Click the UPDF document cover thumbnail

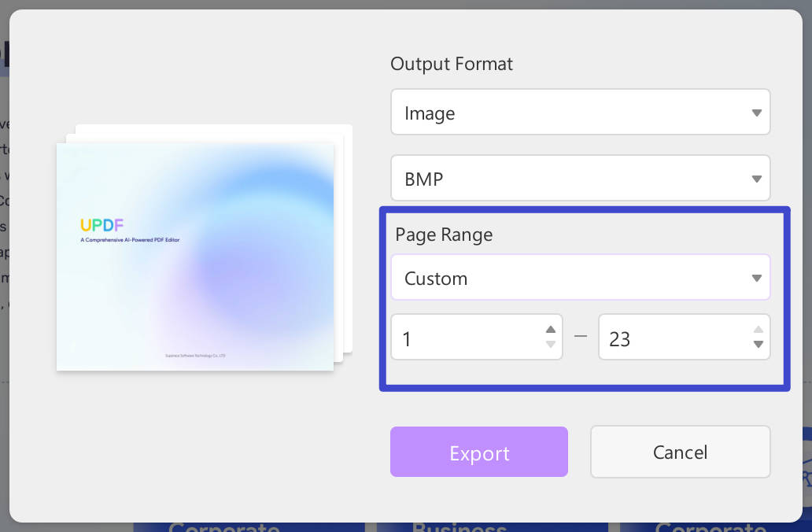194,256
